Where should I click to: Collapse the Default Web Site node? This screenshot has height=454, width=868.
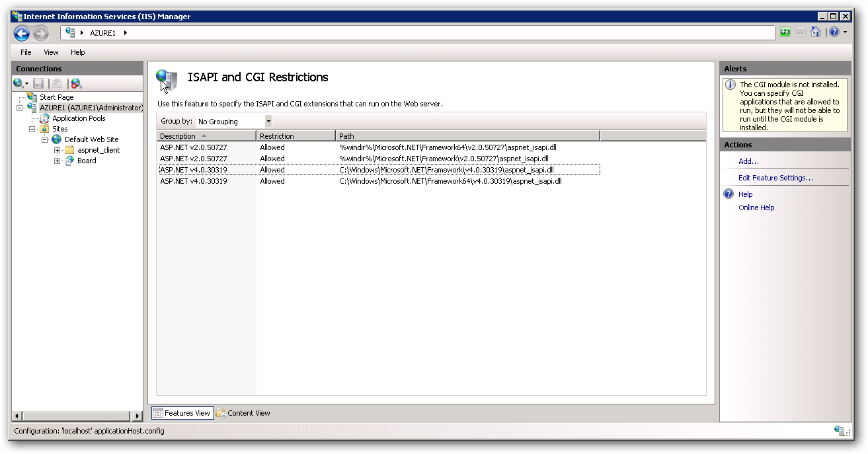pos(44,139)
